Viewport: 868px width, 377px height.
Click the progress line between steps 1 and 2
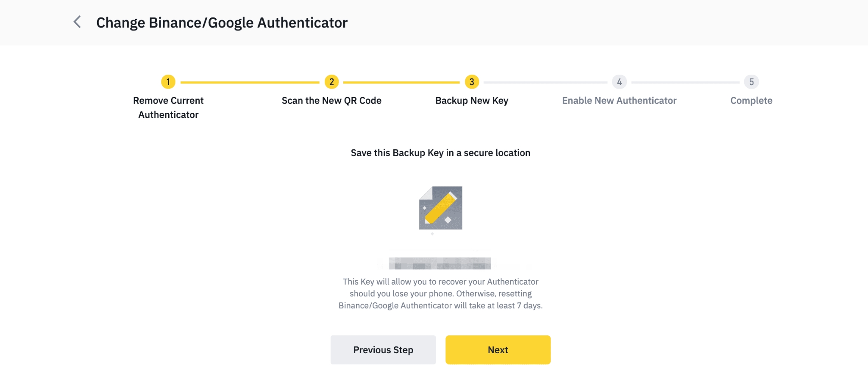pyautogui.click(x=250, y=82)
